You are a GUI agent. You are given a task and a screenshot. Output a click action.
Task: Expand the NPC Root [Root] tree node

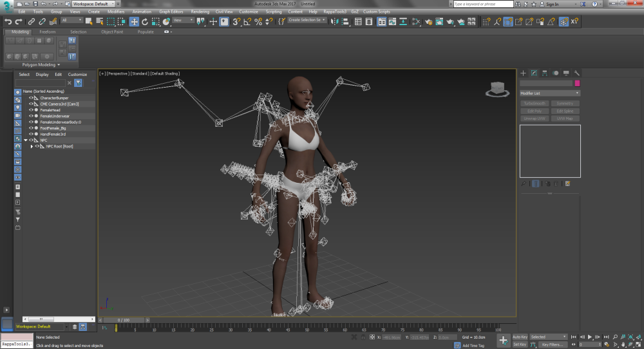(x=32, y=146)
